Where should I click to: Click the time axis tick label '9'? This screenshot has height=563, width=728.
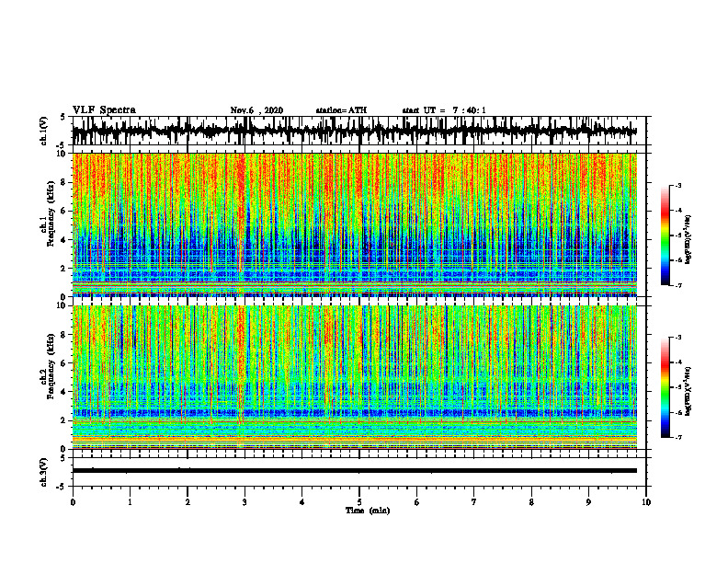588,502
